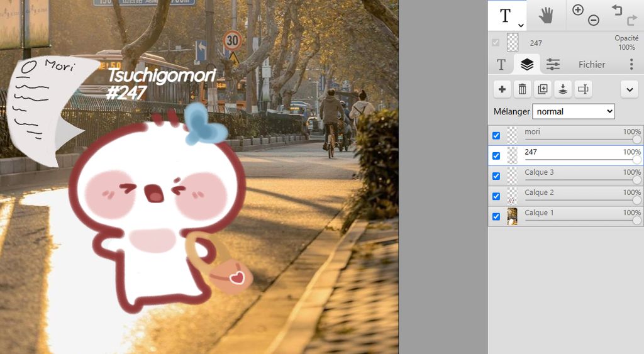The image size is (644, 354).
Task: Open the Mélanger blend mode dropdown
Action: coord(574,111)
